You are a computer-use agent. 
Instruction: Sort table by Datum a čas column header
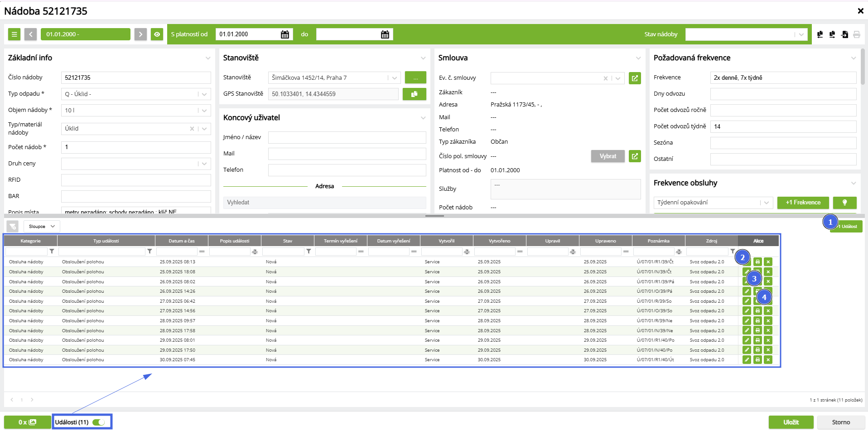point(181,241)
